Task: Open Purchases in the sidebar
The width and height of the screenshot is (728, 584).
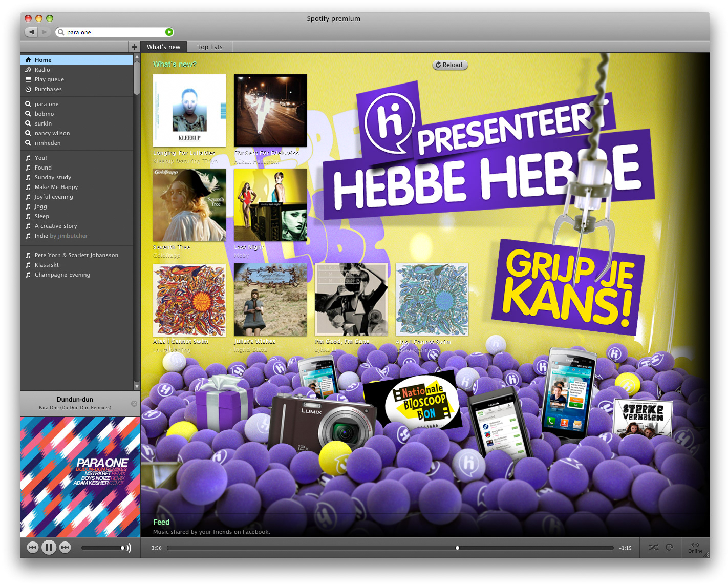Action: pyautogui.click(x=77, y=89)
